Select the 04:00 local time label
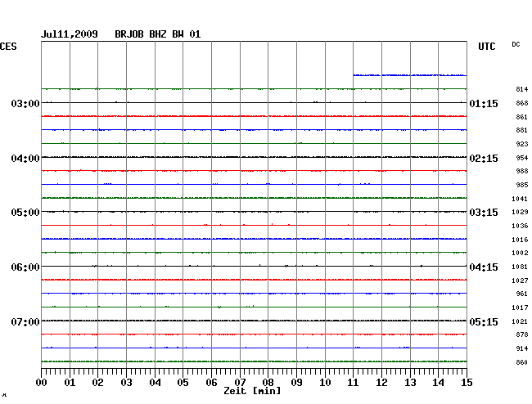This screenshot has height=404, width=532. (x=25, y=159)
